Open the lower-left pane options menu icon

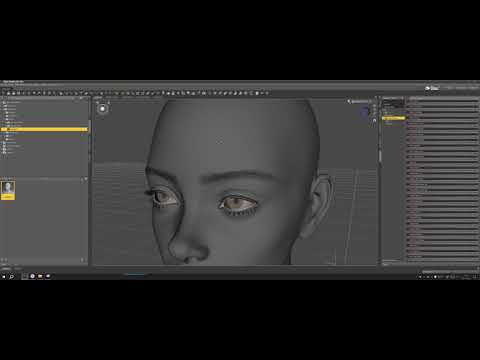(86, 179)
